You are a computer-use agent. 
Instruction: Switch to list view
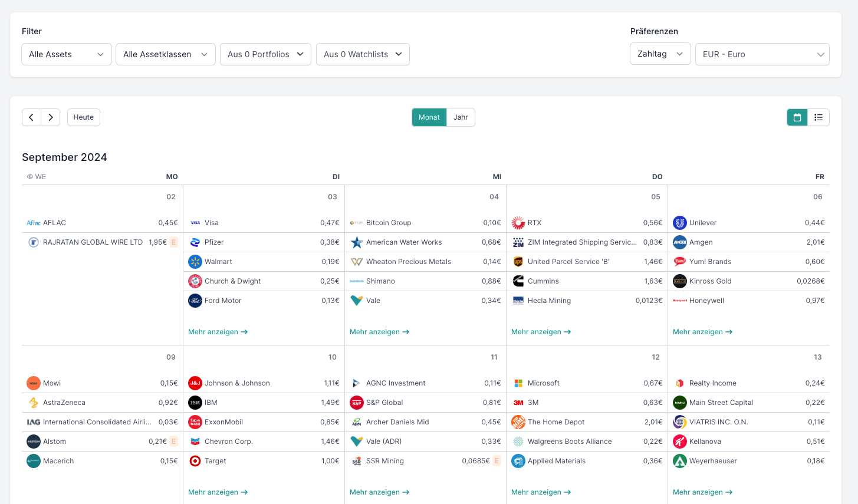click(818, 117)
